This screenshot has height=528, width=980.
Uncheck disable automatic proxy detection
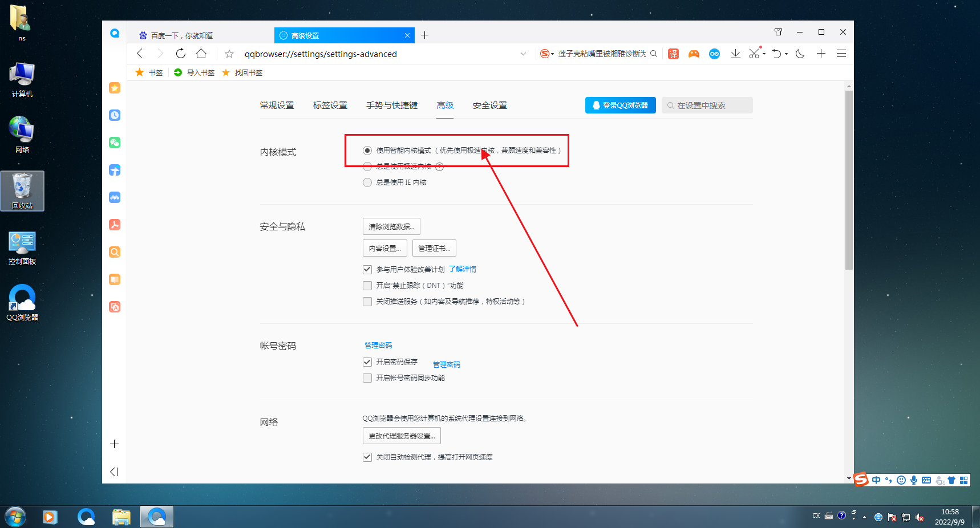pyautogui.click(x=367, y=457)
